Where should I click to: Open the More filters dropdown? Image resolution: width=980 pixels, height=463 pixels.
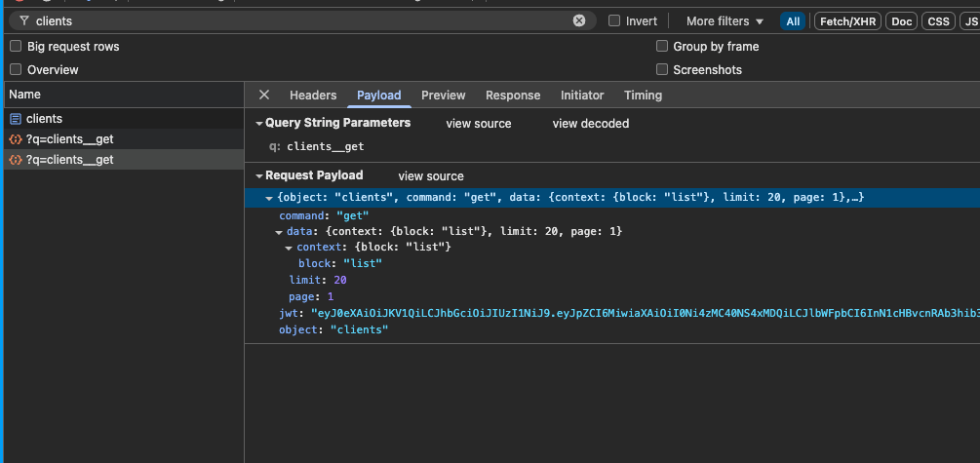[x=725, y=20]
